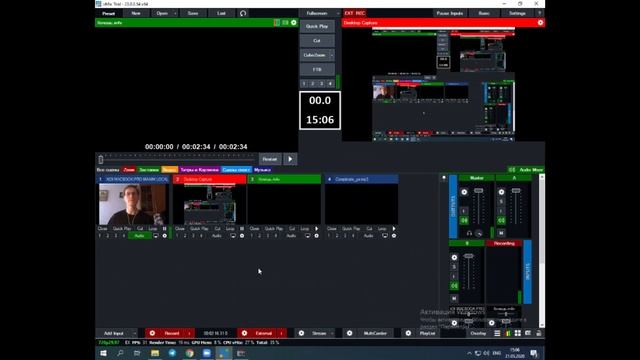Select the red input category tab
Image resolution: width=640 pixels, height=360 pixels.
(x=129, y=170)
